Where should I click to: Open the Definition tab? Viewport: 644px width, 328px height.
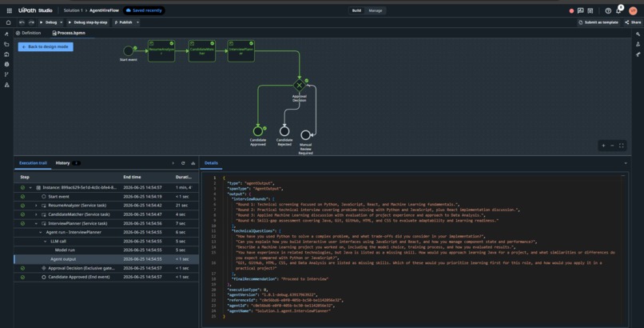[x=28, y=33]
